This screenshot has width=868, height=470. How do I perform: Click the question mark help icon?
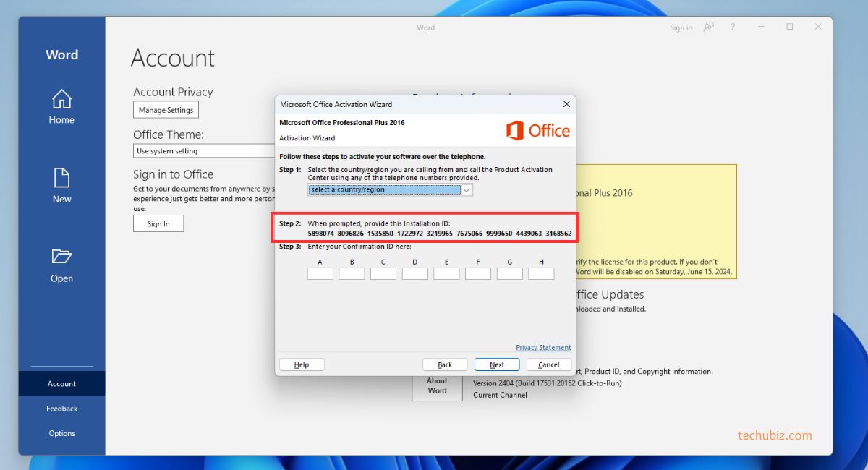coord(733,27)
